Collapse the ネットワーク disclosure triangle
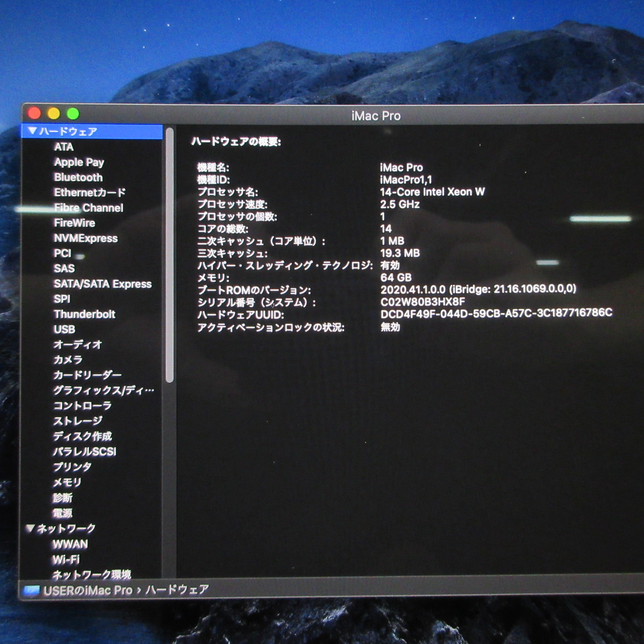 click(x=31, y=528)
